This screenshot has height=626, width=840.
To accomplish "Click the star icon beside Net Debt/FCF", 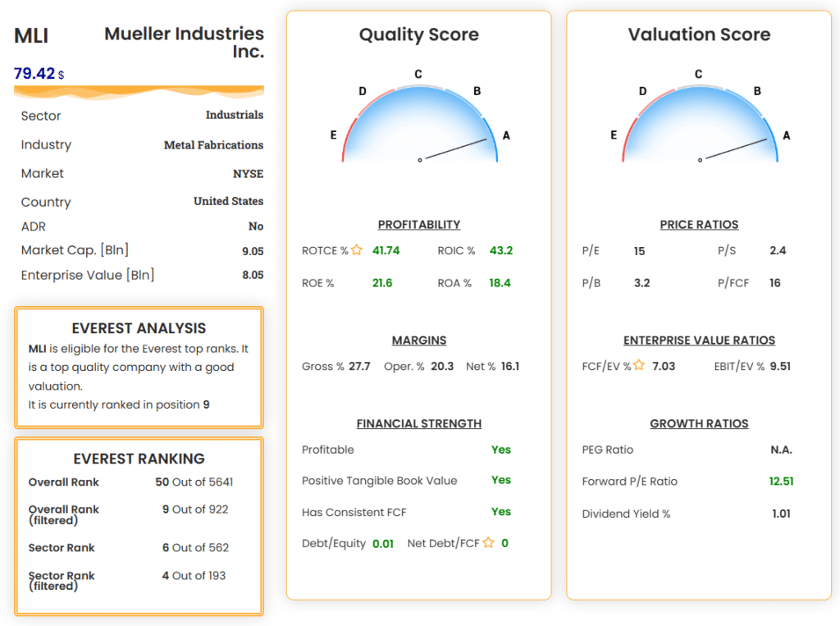I will click(x=488, y=542).
